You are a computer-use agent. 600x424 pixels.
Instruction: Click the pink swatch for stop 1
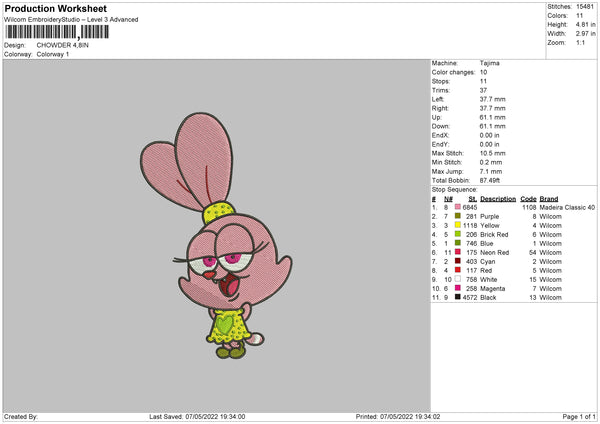click(457, 207)
